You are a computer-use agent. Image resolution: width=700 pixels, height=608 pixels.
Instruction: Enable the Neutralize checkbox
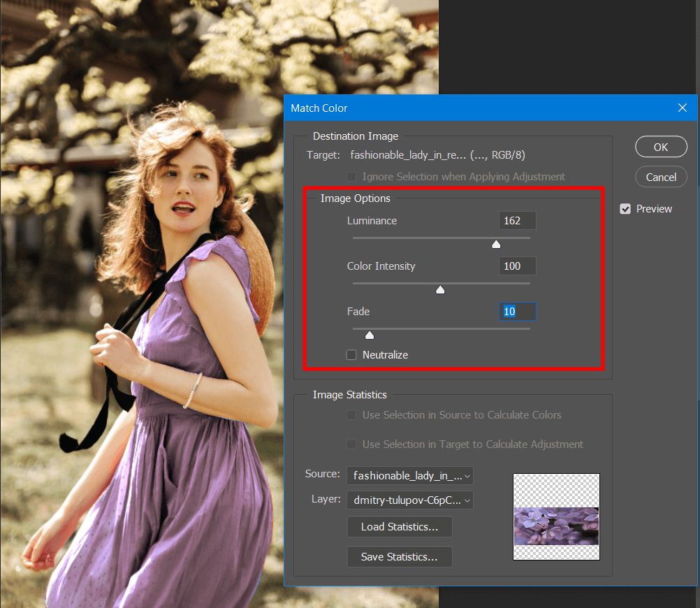coord(351,355)
